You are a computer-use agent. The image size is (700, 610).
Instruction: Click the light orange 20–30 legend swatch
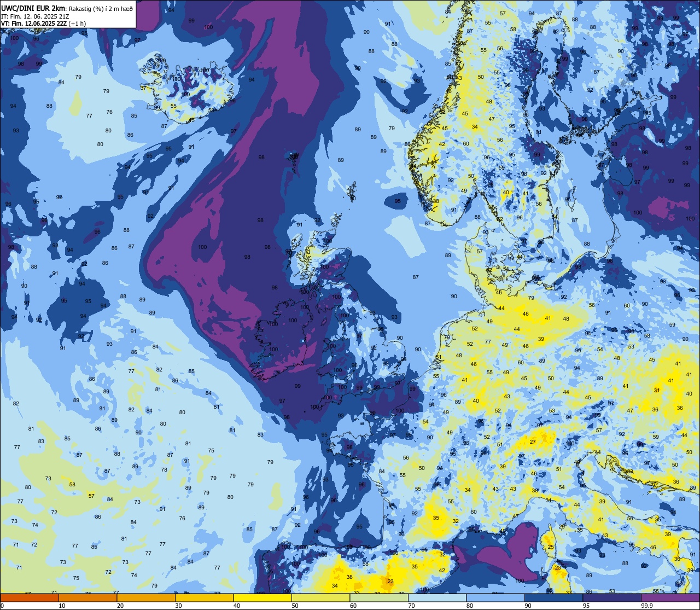[146, 597]
